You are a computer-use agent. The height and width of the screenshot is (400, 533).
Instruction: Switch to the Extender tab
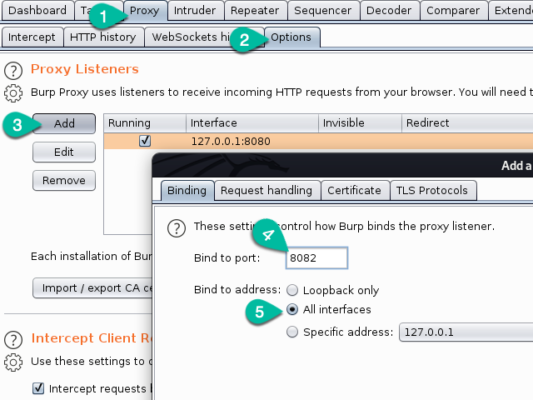(x=511, y=11)
